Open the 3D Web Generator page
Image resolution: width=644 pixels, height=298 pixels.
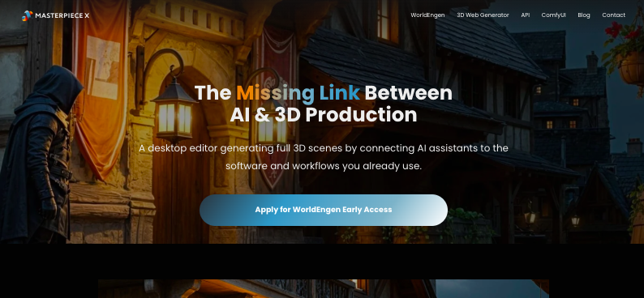(483, 15)
